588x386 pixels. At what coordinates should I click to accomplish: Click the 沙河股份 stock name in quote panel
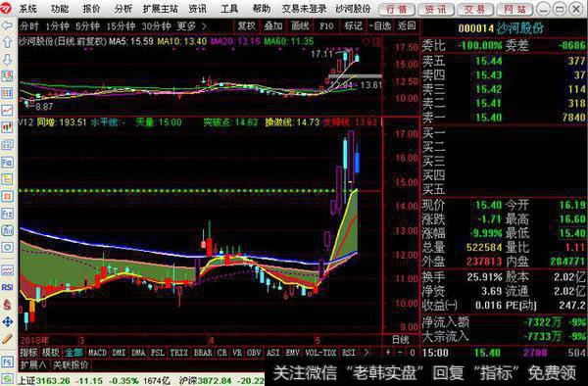[519, 28]
